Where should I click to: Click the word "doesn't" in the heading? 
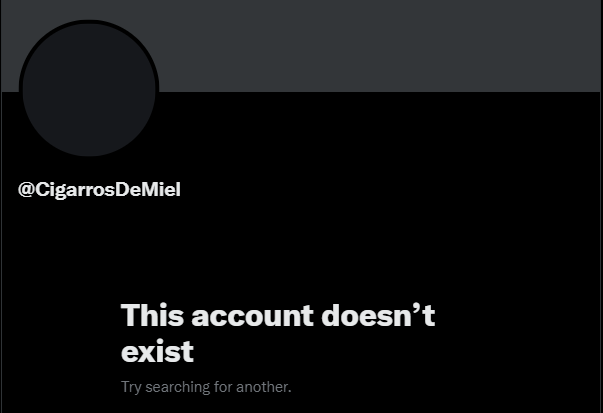[378, 315]
